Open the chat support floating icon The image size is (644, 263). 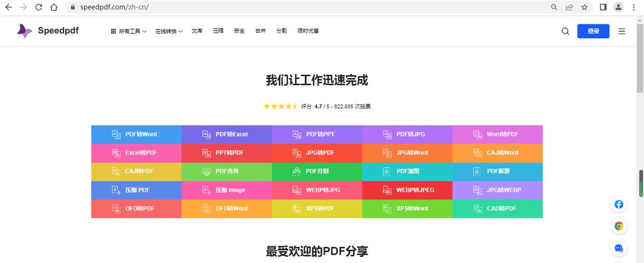[x=619, y=248]
